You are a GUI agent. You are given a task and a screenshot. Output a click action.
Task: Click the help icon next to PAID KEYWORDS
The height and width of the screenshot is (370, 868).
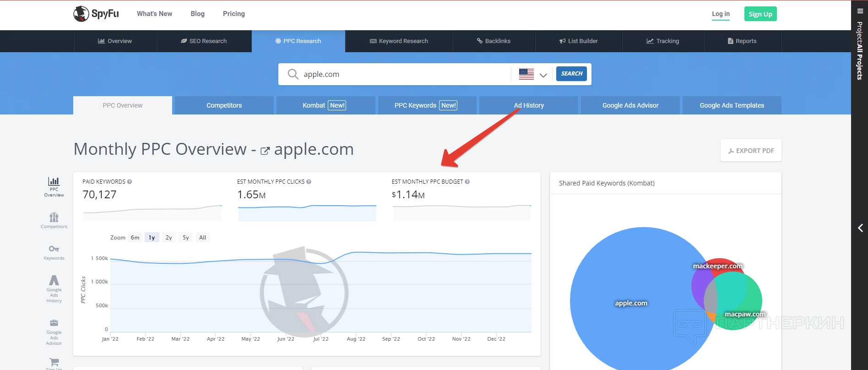click(x=130, y=182)
